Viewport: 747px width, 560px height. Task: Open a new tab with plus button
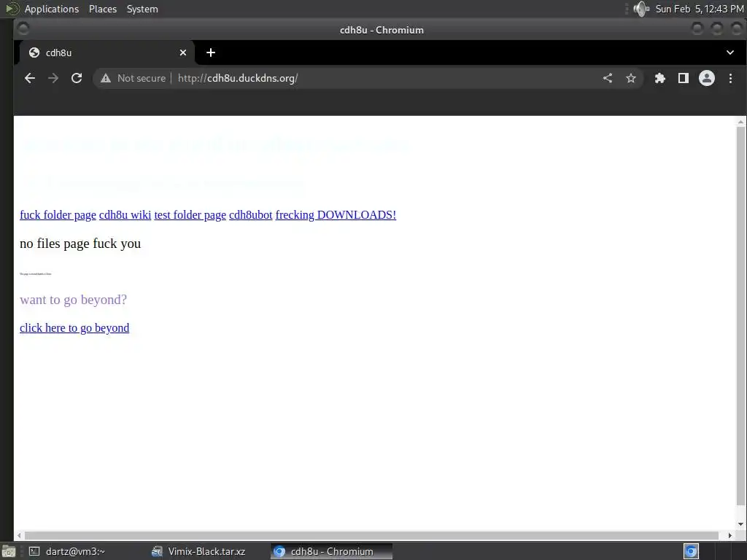point(211,52)
